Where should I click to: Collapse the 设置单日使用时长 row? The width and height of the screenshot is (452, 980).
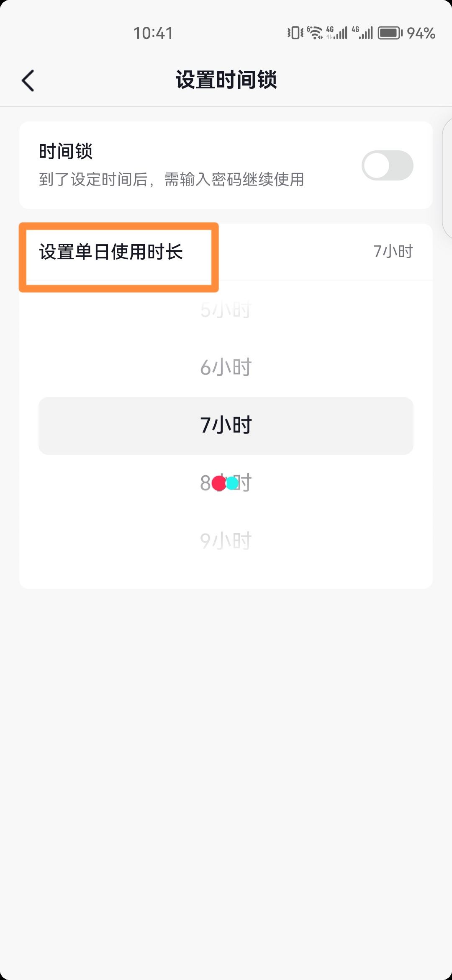tap(111, 252)
